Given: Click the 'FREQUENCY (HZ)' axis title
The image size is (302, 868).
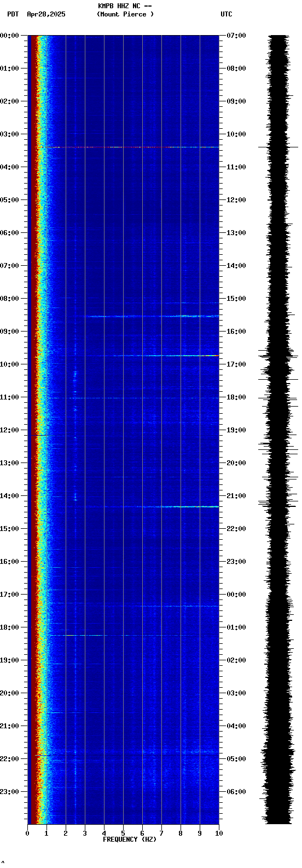Looking at the screenshot, I should point(130,839).
